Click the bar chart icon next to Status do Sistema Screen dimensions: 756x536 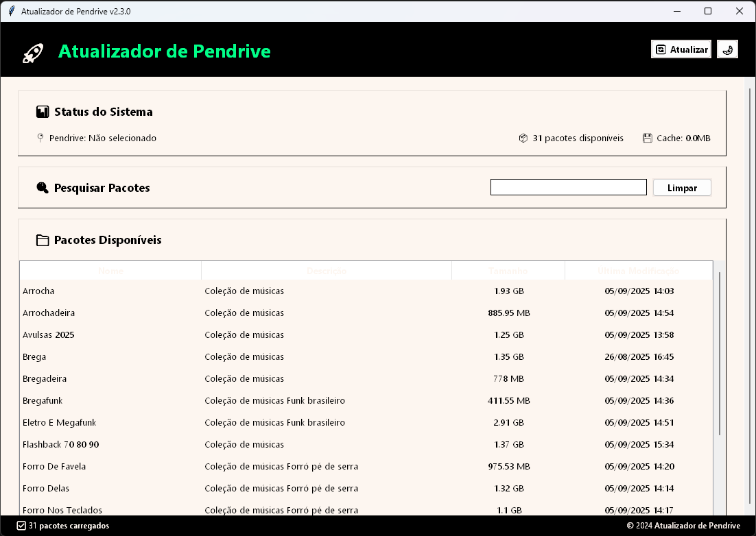tap(42, 111)
